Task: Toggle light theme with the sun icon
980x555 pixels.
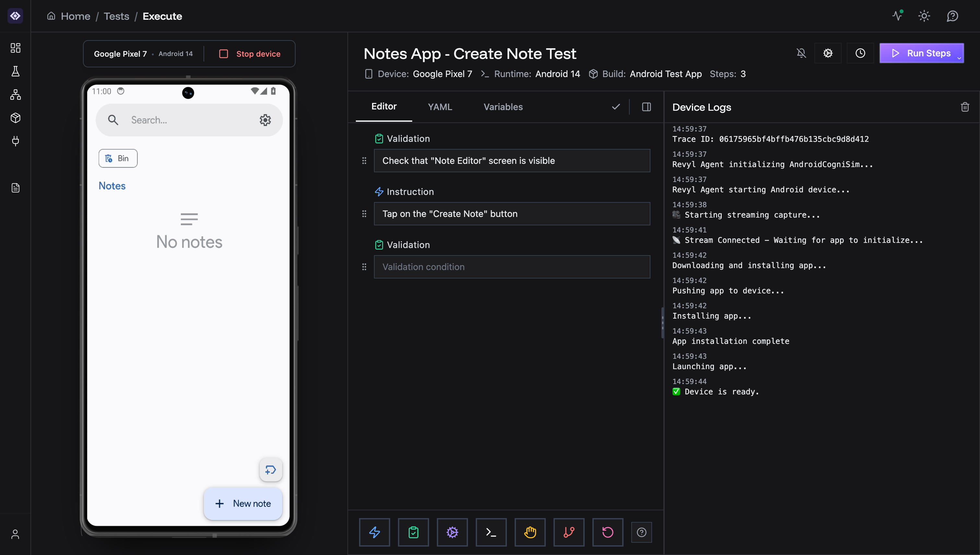Action: [x=924, y=16]
